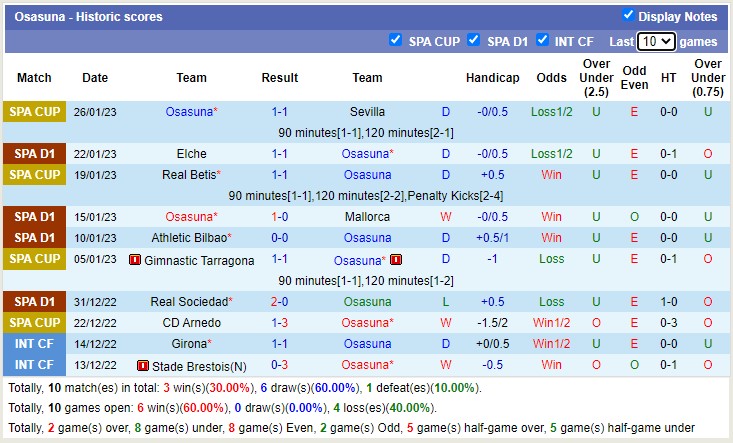733x443 pixels.
Task: Open the CD Arnedo team link
Action: tap(191, 323)
